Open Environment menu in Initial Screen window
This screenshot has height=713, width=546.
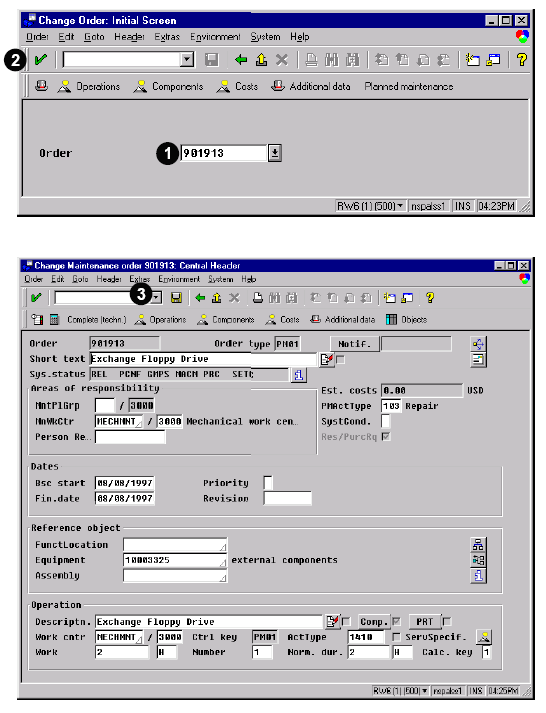tap(215, 37)
